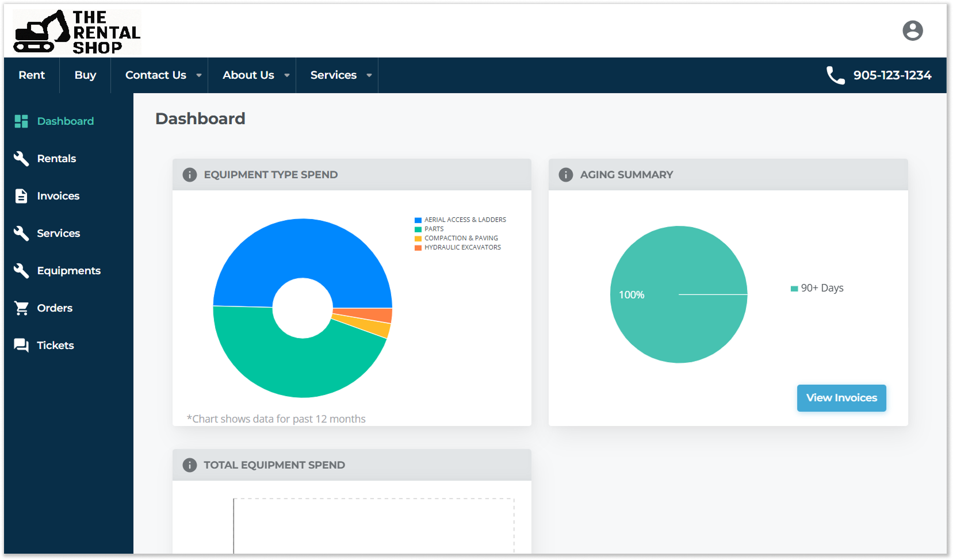The height and width of the screenshot is (560, 953).
Task: Open Services in the left sidebar
Action: pos(58,233)
